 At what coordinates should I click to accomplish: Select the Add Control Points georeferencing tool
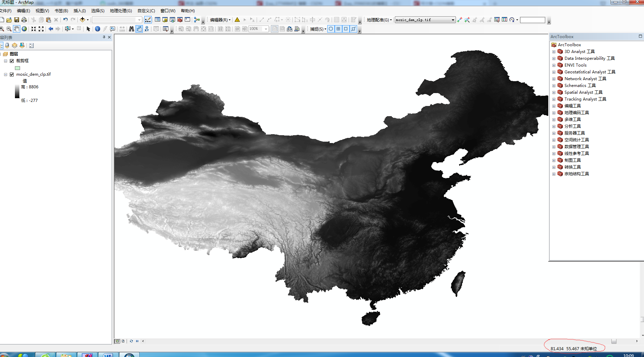coord(460,20)
